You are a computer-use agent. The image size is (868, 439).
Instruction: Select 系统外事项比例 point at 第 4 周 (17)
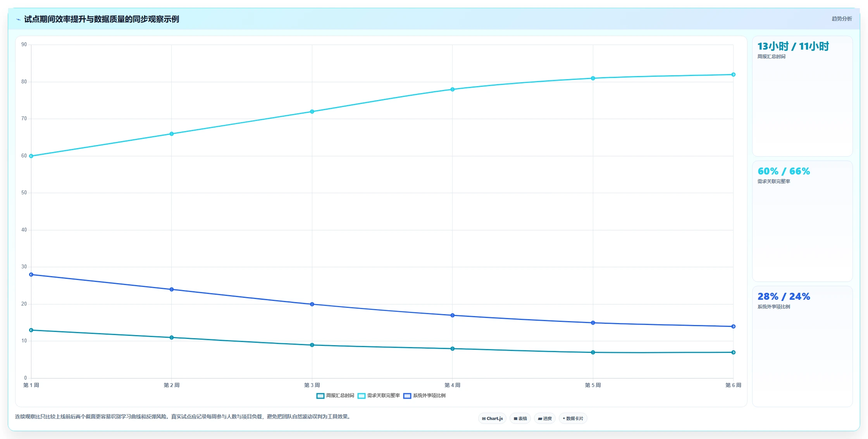[x=453, y=315]
